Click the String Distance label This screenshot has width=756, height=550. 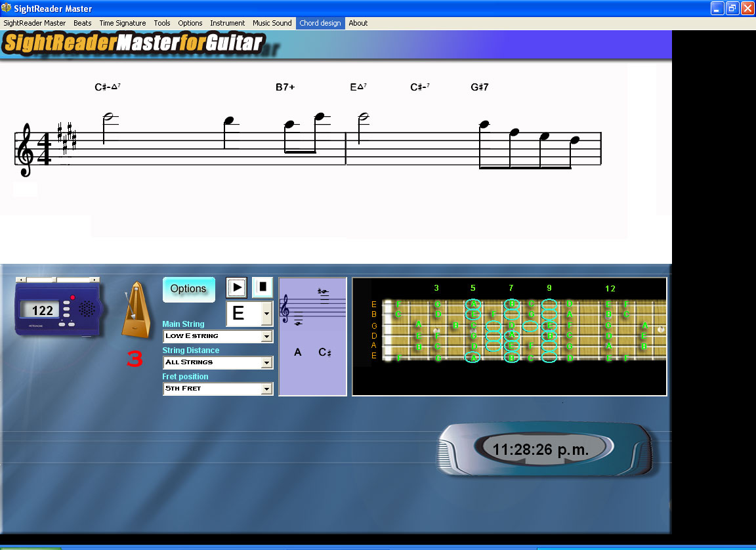pyautogui.click(x=190, y=350)
